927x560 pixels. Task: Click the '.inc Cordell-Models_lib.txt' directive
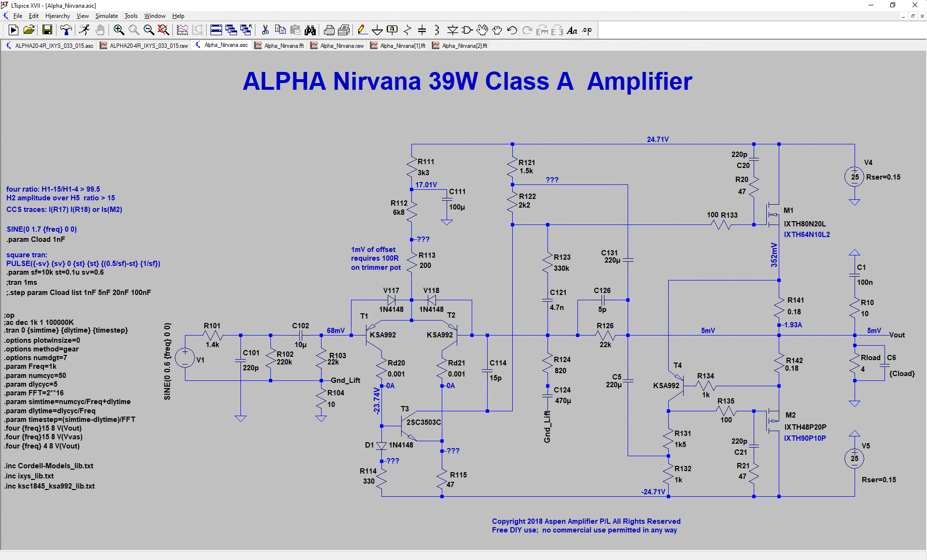(49, 466)
